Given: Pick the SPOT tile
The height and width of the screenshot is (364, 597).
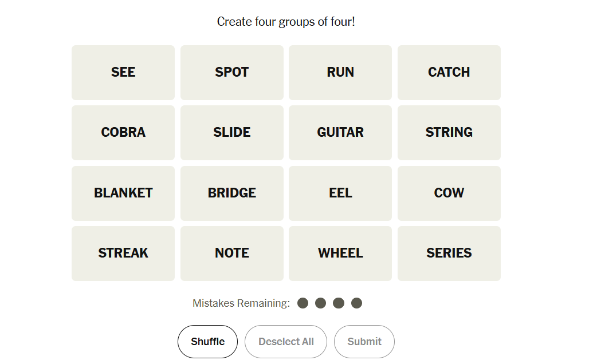Looking at the screenshot, I should (x=232, y=73).
